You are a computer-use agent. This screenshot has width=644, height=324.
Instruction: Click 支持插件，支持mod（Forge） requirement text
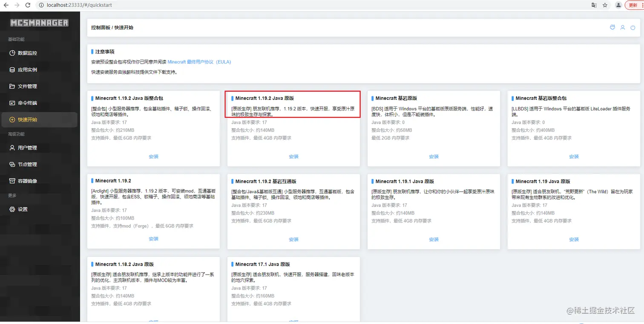coord(142,226)
